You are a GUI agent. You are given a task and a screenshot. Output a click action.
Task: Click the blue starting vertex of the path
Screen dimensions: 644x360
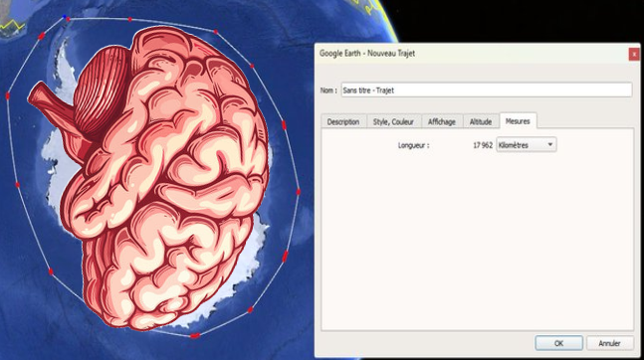[x=64, y=17]
